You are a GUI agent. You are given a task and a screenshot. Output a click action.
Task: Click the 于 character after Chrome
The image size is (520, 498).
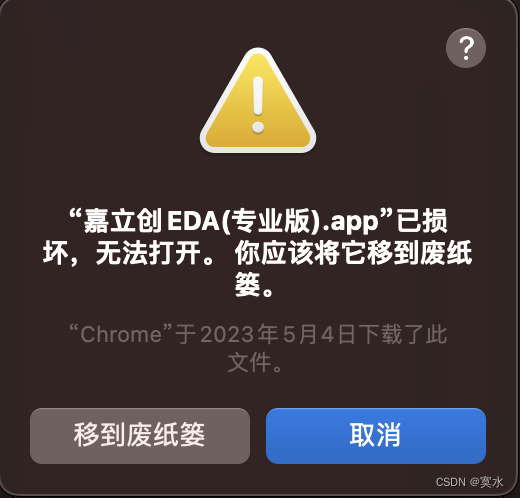pos(185,334)
